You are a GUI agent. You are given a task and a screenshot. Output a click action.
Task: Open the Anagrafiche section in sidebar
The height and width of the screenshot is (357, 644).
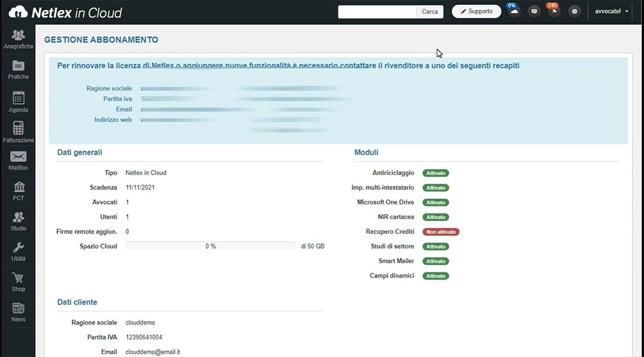(x=18, y=39)
